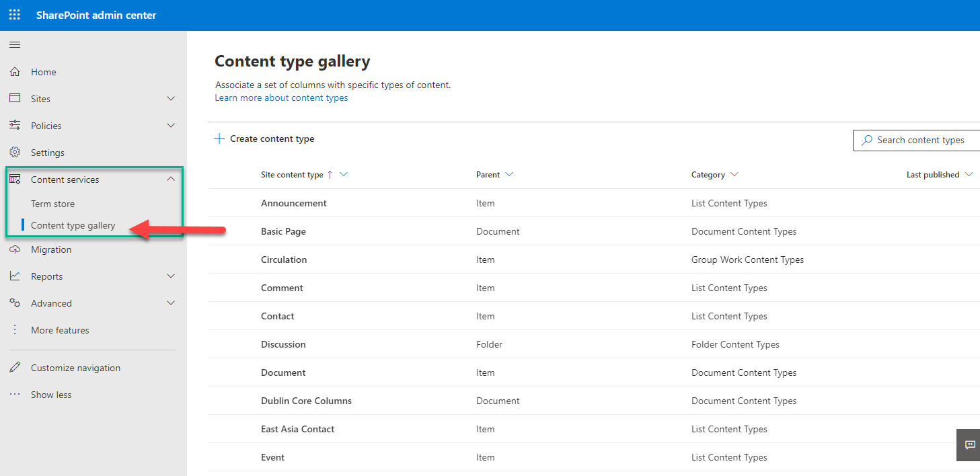
Task: Click the plus icon for Create content type
Action: (x=219, y=138)
